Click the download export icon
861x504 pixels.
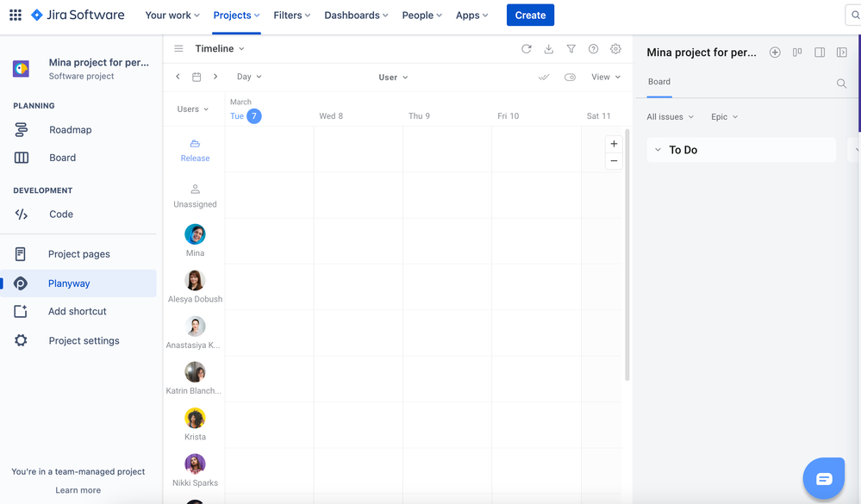pos(548,49)
